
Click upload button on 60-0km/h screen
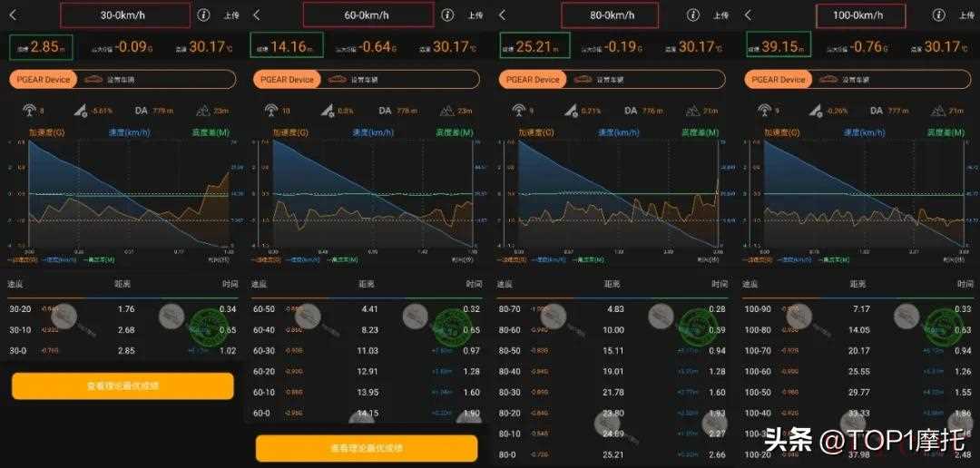click(475, 15)
